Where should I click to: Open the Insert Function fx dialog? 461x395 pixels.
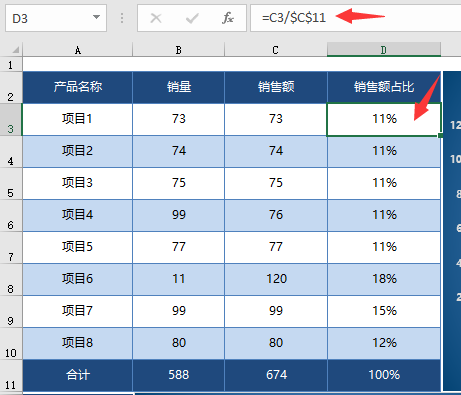[x=228, y=18]
